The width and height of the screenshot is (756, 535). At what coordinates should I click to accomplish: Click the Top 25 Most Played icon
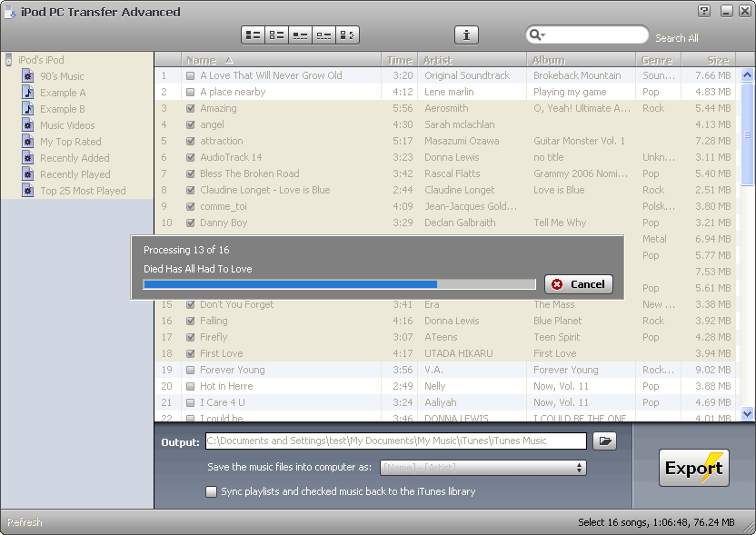(28, 191)
